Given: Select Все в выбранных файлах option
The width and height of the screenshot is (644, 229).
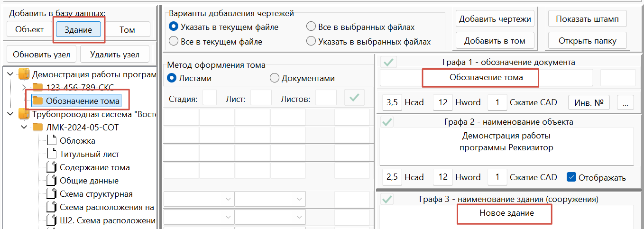Looking at the screenshot, I should 360,27.
